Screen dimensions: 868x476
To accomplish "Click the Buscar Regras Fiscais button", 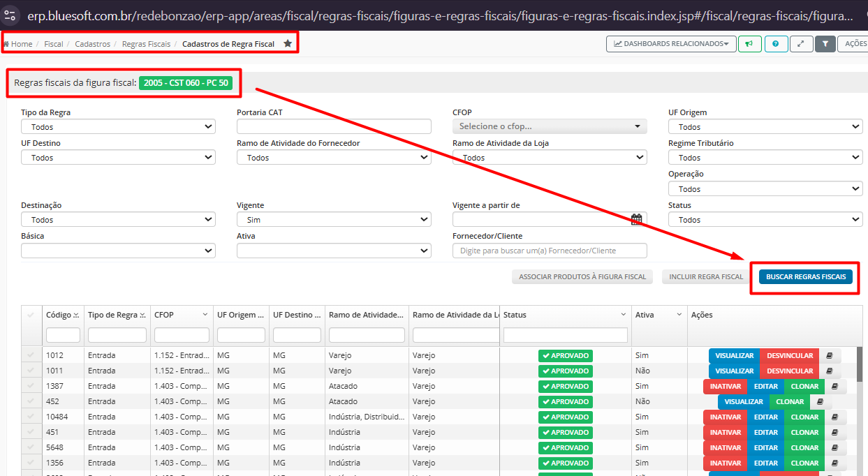I will [805, 277].
